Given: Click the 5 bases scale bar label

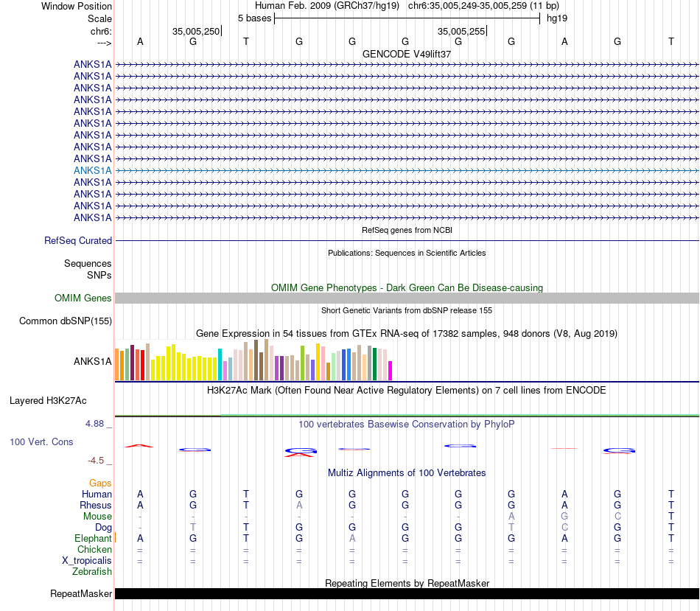Looking at the screenshot, I should click(254, 18).
